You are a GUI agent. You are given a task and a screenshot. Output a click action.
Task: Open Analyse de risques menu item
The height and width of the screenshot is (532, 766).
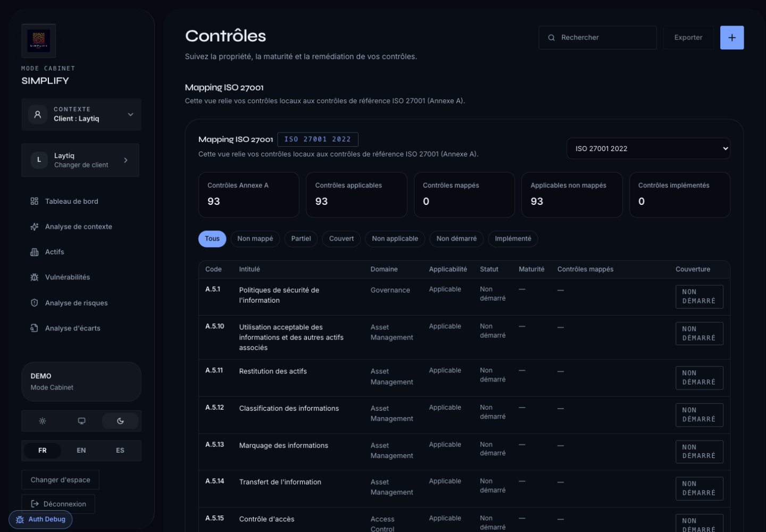(x=81, y=303)
